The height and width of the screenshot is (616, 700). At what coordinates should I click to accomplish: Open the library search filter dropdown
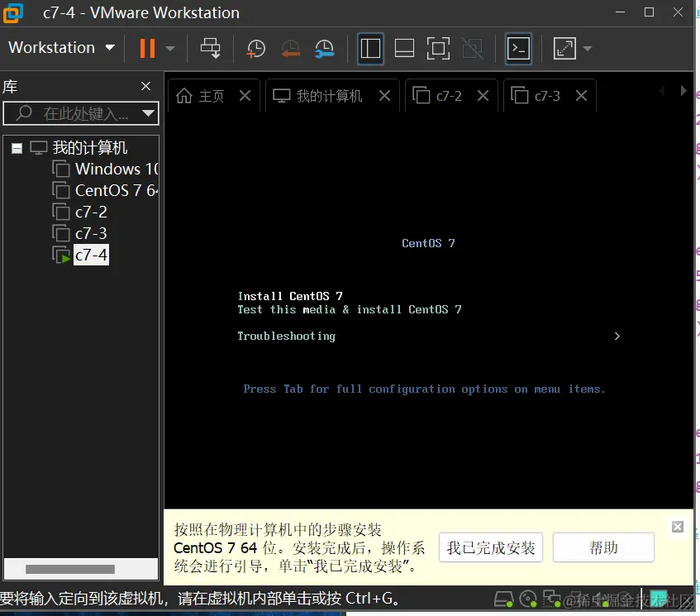coord(148,113)
